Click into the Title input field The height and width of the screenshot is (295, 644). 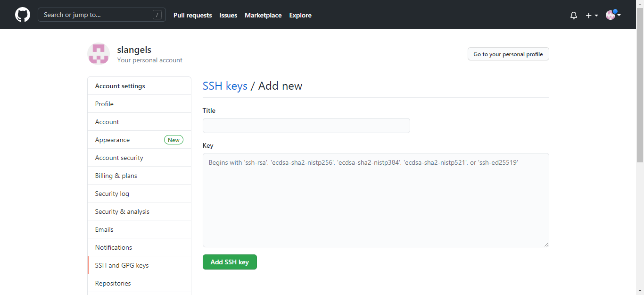coord(306,126)
